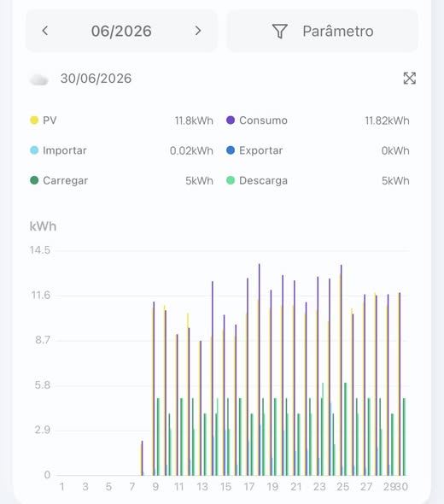Select day 8 short bar
The width and height of the screenshot is (444, 504).
(x=142, y=458)
